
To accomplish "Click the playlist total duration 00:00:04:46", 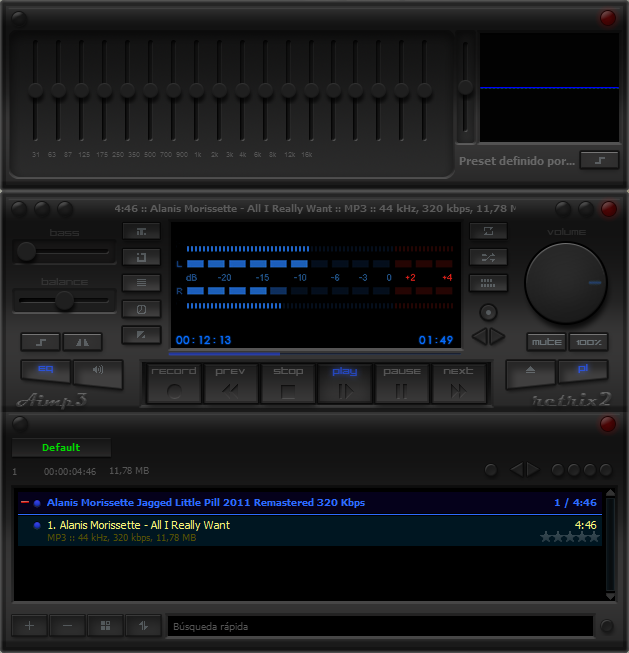I will click(x=70, y=471).
